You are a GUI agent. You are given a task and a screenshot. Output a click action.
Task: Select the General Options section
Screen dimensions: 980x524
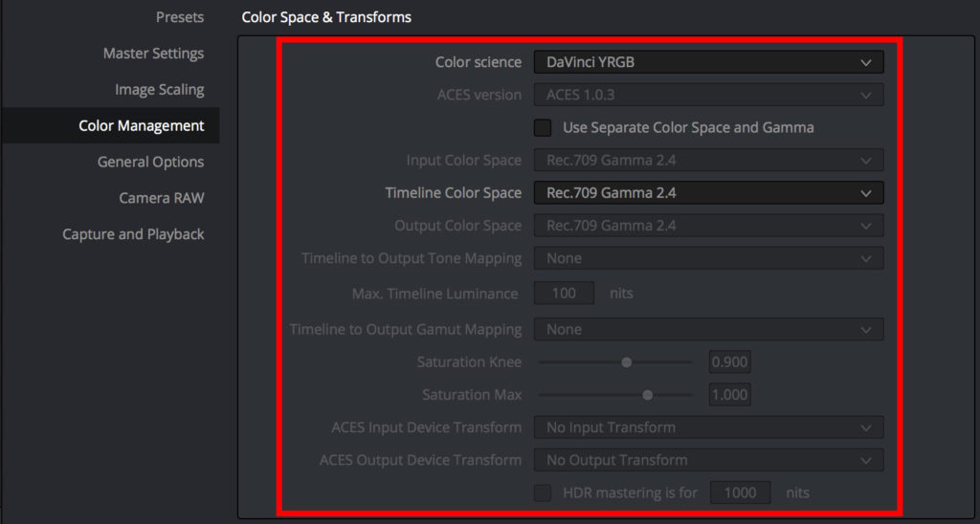(150, 163)
